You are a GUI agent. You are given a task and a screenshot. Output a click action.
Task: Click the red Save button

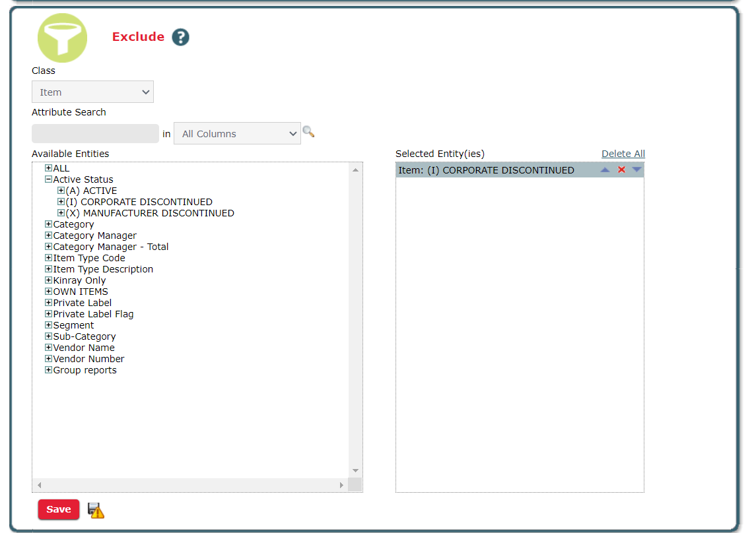click(x=59, y=509)
